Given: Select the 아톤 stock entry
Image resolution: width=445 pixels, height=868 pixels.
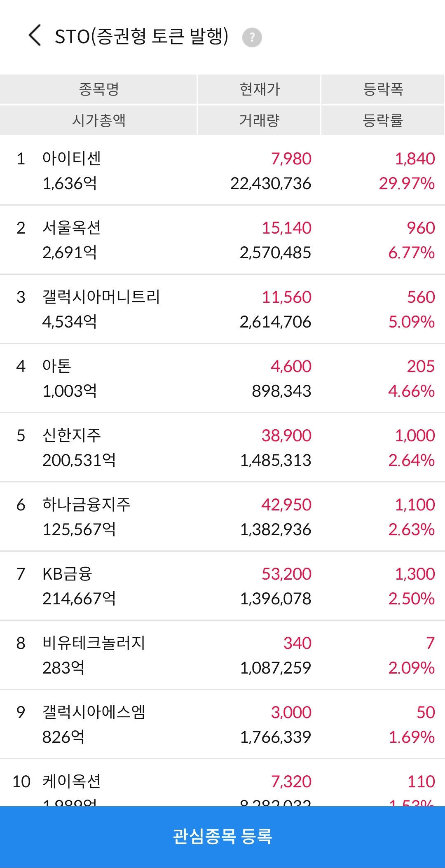Looking at the screenshot, I should (222, 378).
